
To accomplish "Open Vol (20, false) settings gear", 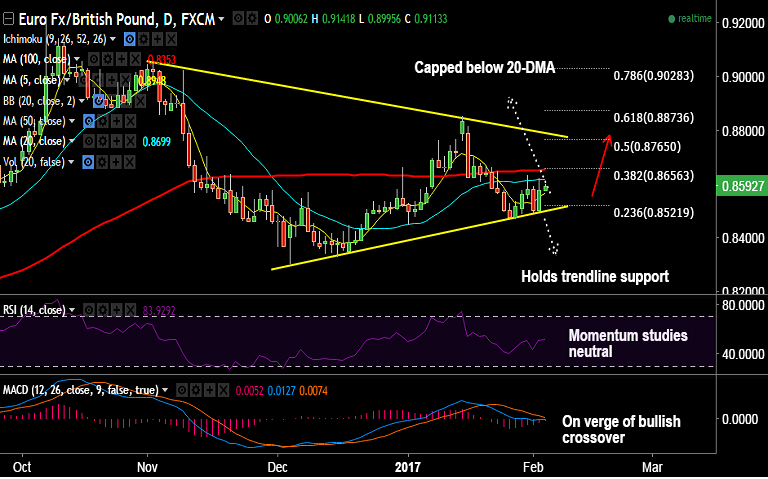I will (x=102, y=162).
